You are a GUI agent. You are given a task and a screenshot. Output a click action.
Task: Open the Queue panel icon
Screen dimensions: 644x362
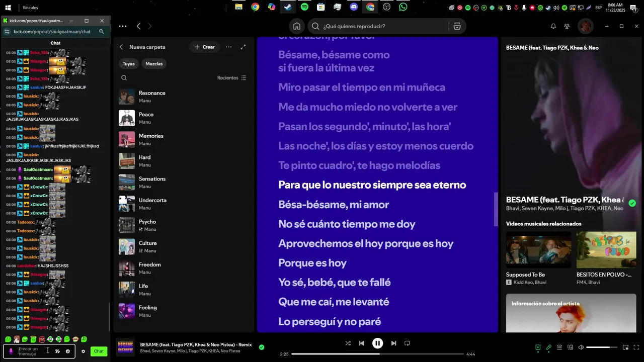point(559,347)
